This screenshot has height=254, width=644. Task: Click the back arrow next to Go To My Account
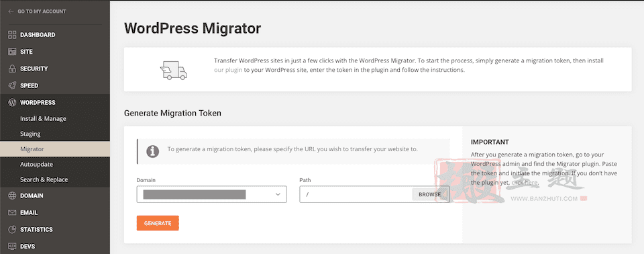(x=11, y=11)
